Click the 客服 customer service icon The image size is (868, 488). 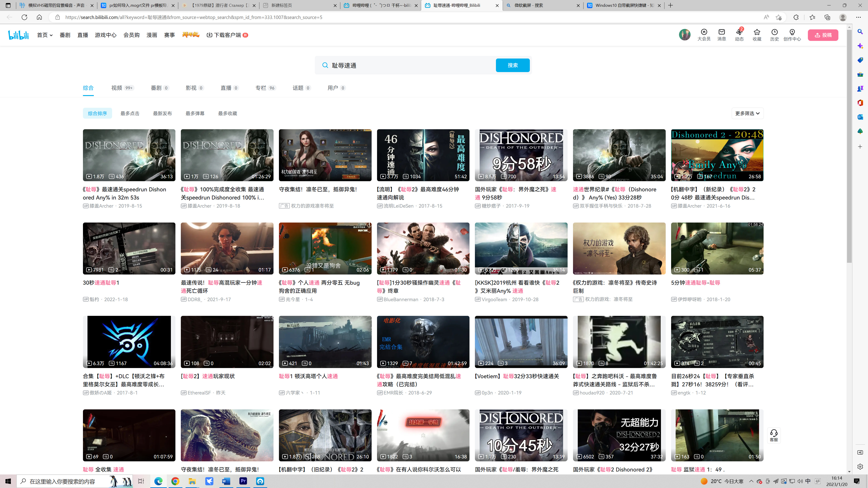[x=774, y=435]
